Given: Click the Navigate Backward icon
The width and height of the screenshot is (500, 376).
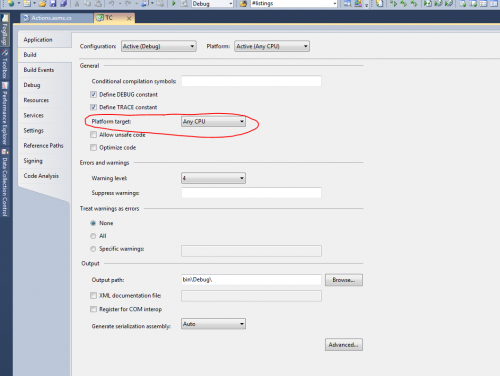Looking at the screenshot, I should pos(145,3).
